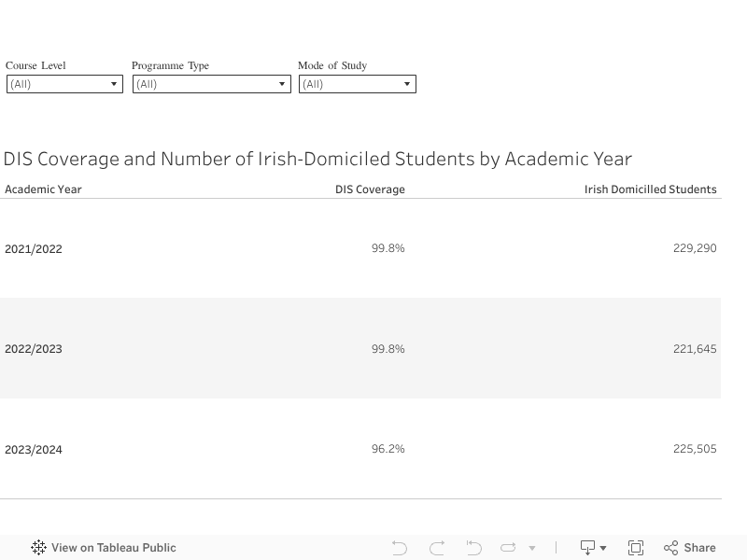Click the 96.2% DIS Coverage value

click(x=388, y=449)
